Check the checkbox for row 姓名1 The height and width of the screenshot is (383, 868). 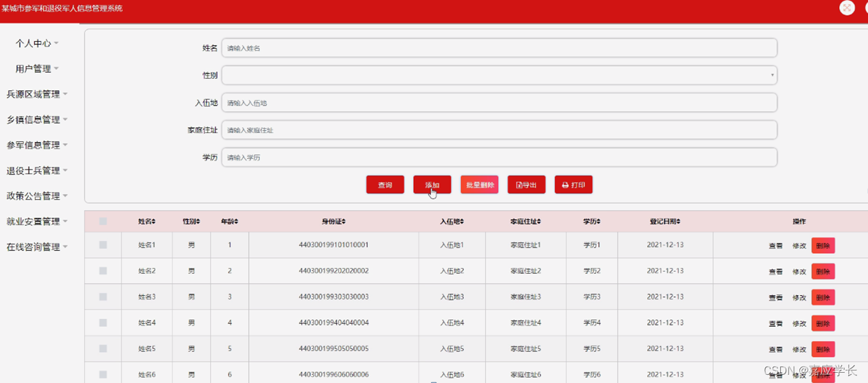103,245
